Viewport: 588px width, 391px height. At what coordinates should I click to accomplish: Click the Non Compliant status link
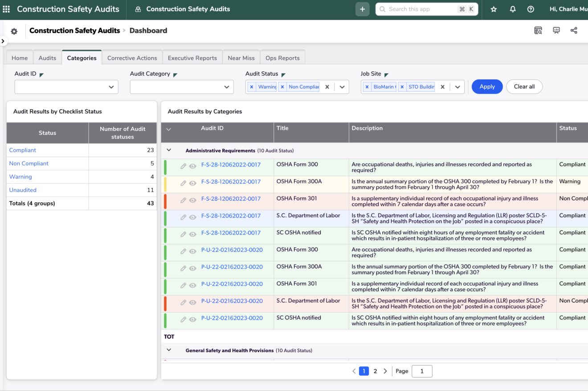[29, 164]
